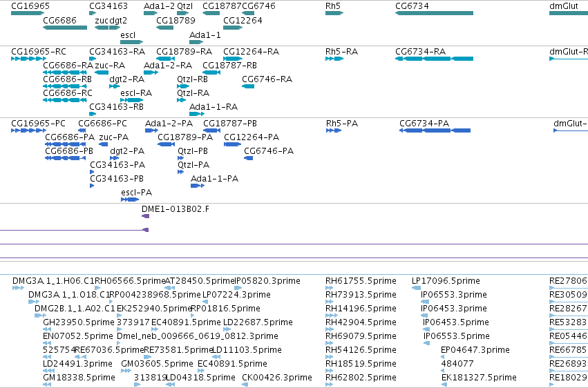Click protein label CG34163-PA
This screenshot has height=388, width=588.
click(117, 165)
